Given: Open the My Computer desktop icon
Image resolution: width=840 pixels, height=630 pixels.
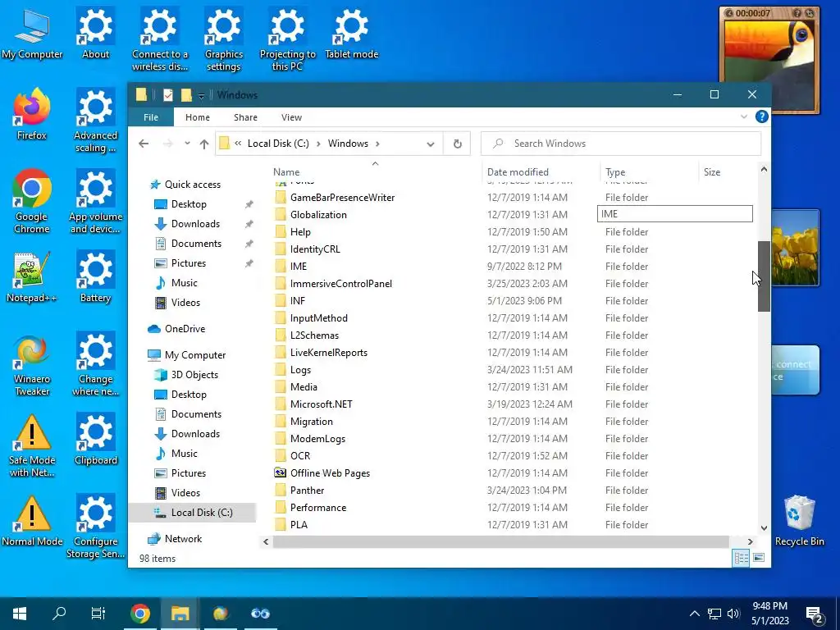Looking at the screenshot, I should click(32, 34).
